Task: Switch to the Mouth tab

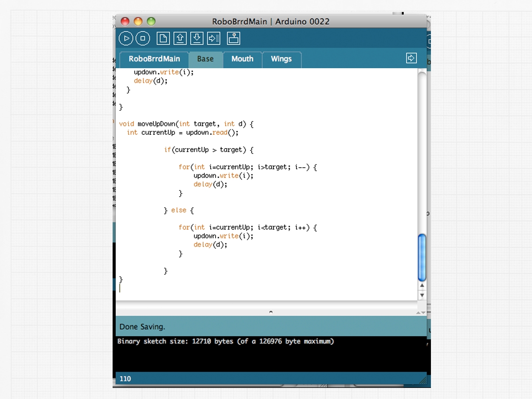Action: click(243, 59)
